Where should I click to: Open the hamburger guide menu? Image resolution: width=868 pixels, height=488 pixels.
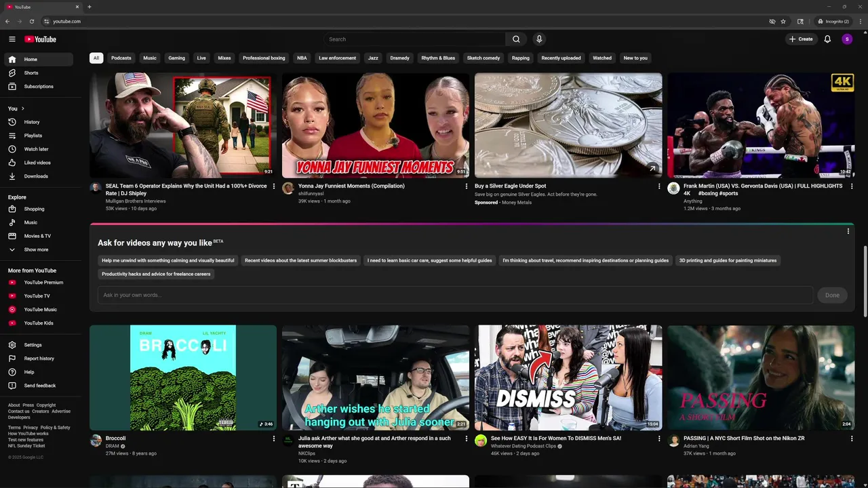click(x=12, y=39)
